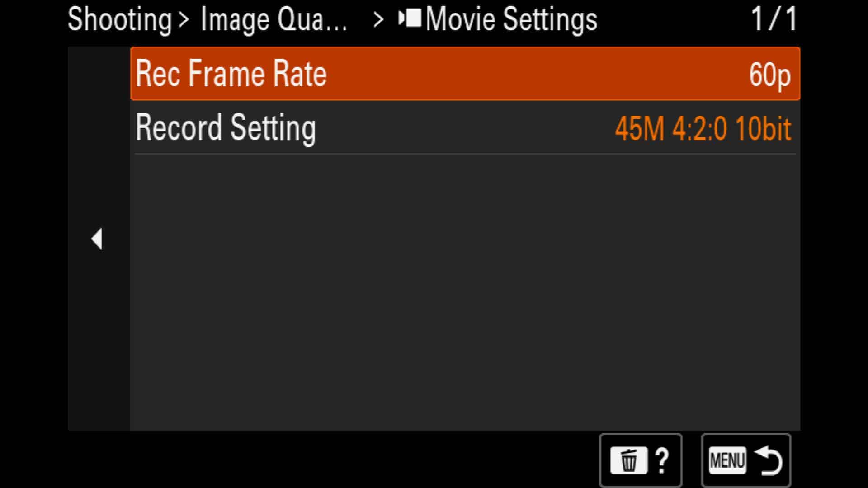Screen dimensions: 868x488
Task: Click the 1/1 page indicator
Action: [774, 19]
